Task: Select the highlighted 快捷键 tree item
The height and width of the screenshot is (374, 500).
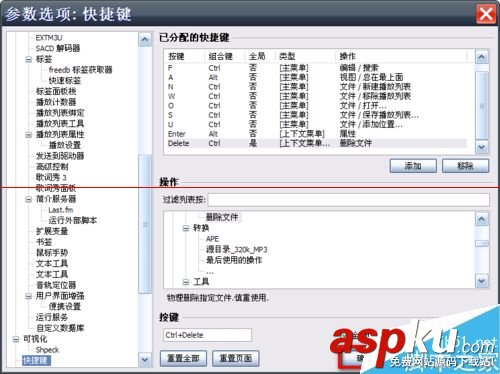Action: pos(36,361)
